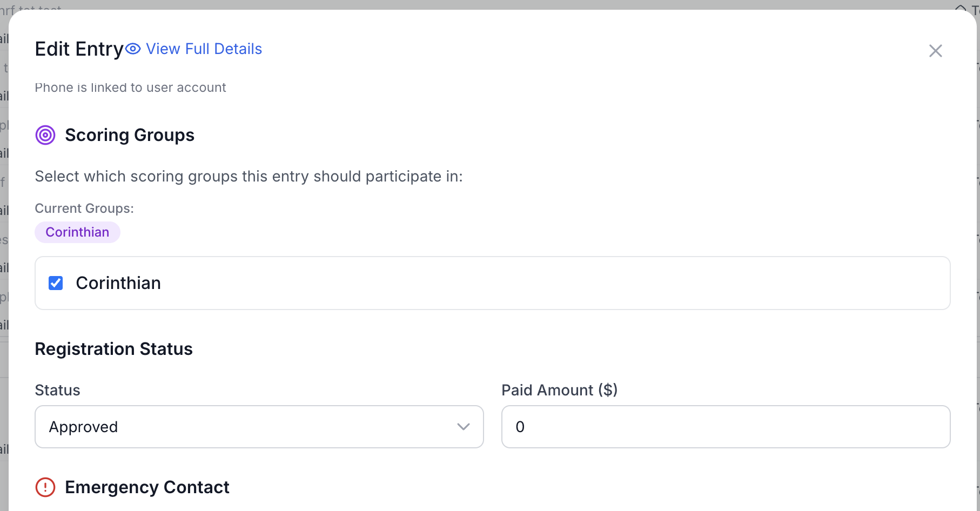
Task: Click the upward chevron above the dialog corner
Action: [961, 8]
